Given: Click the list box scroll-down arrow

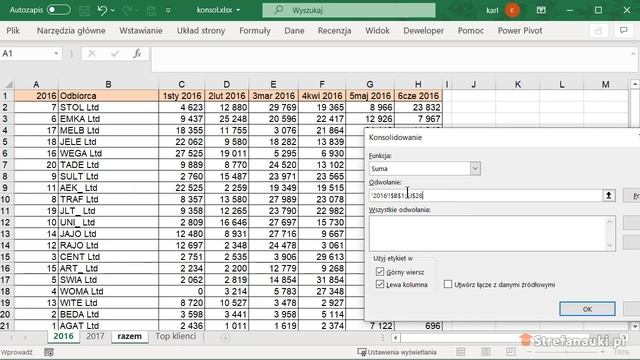Looking at the screenshot, I should (x=610, y=245).
